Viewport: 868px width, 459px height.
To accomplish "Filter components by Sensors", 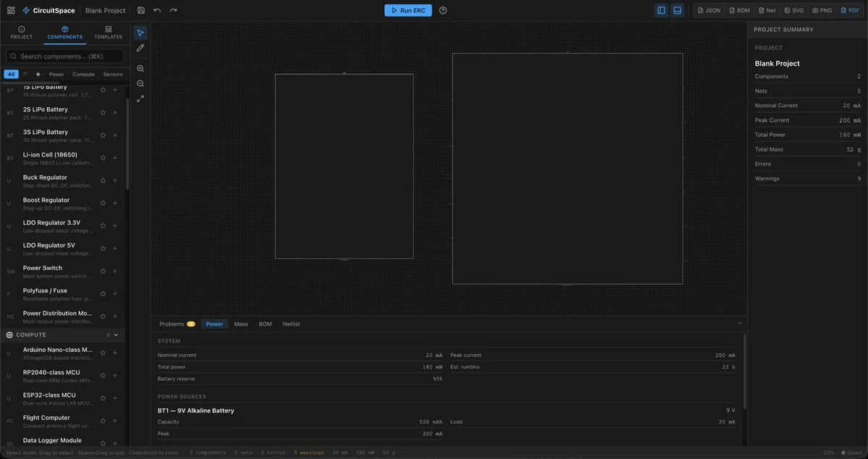I will pos(113,74).
